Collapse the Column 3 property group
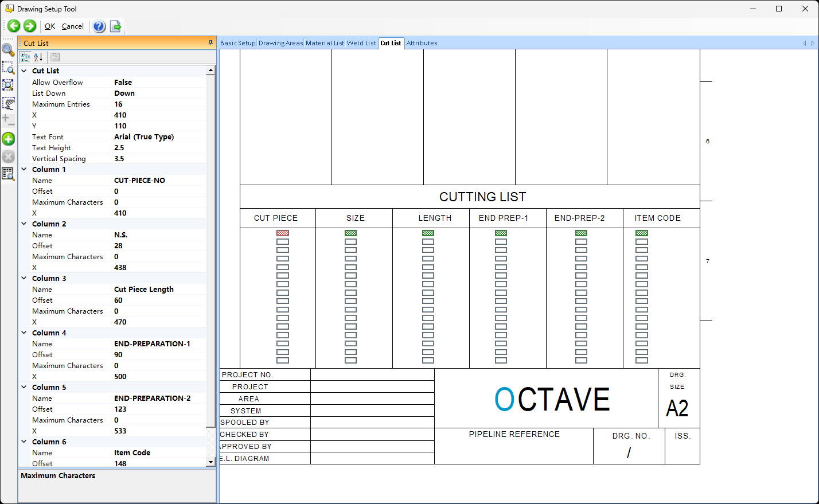Image resolution: width=819 pixels, height=504 pixels. pos(24,279)
